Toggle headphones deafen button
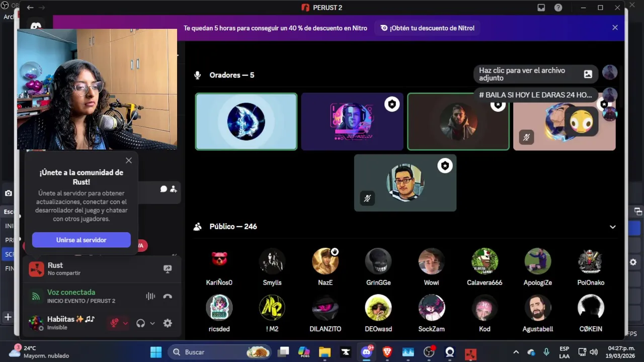The height and width of the screenshot is (362, 644). (x=140, y=323)
